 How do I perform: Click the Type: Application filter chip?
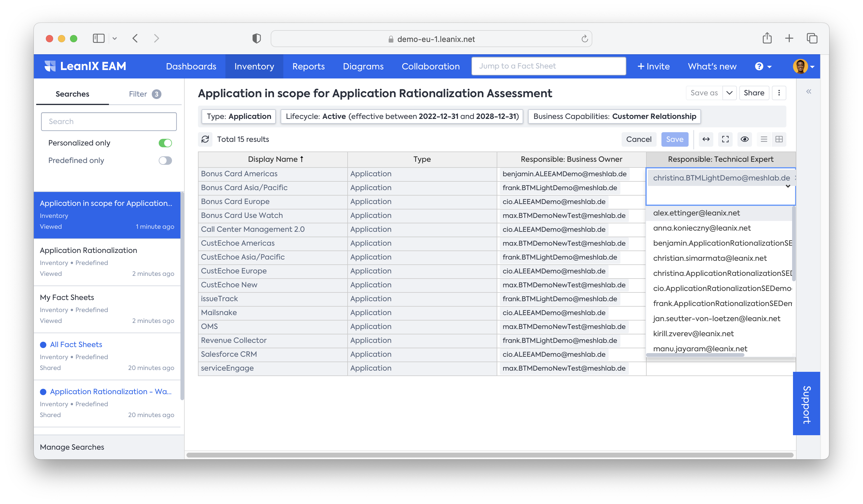[x=239, y=116]
